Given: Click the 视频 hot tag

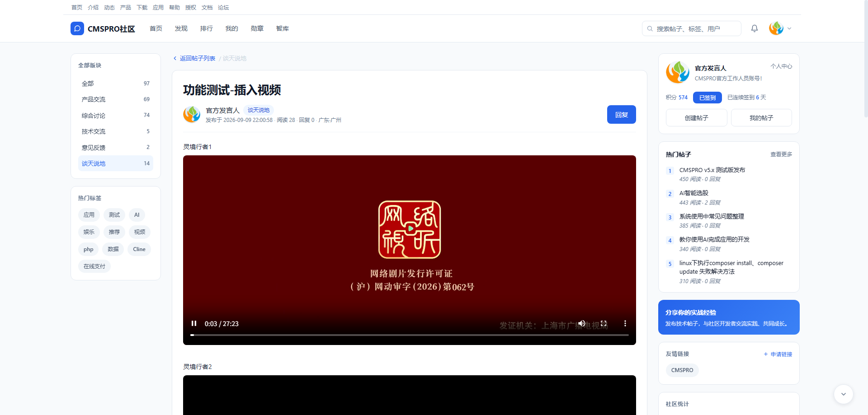Looking at the screenshot, I should [x=140, y=232].
